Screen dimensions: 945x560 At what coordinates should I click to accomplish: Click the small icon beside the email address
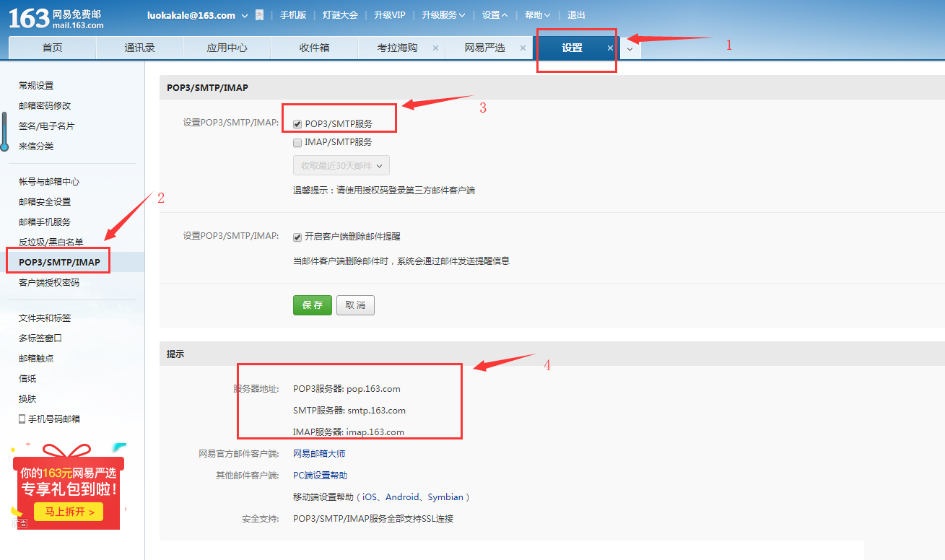(260, 15)
